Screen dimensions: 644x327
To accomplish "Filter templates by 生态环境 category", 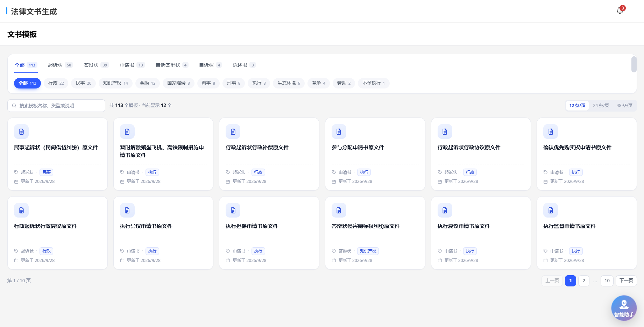I will pos(289,83).
